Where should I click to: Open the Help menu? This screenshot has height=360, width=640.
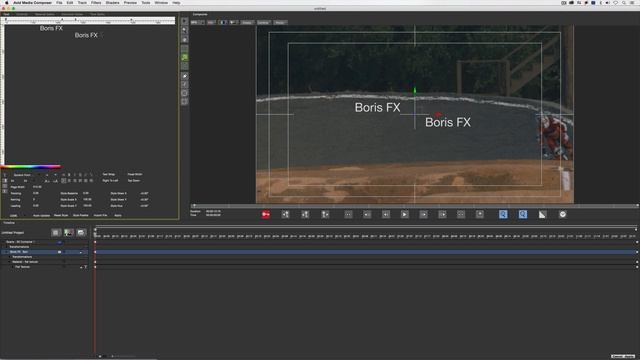coord(176,2)
